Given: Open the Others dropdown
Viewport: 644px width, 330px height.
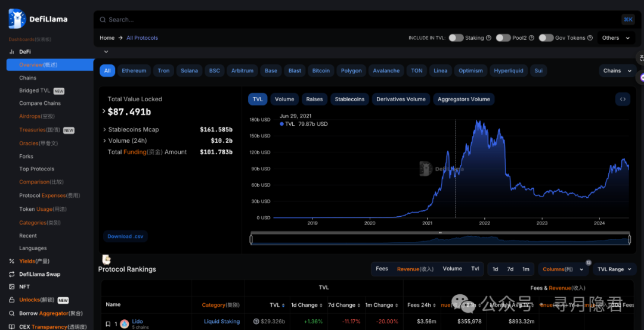Looking at the screenshot, I should [x=616, y=38].
